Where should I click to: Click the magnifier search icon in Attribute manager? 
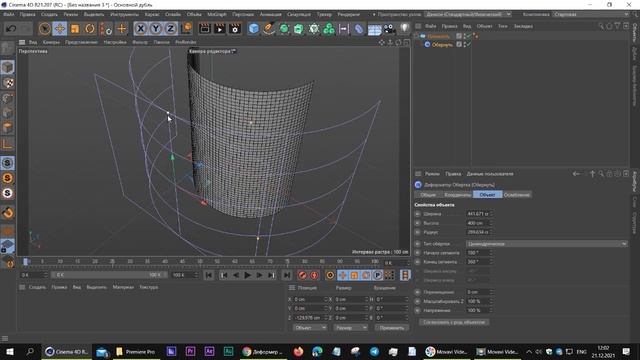(601, 174)
